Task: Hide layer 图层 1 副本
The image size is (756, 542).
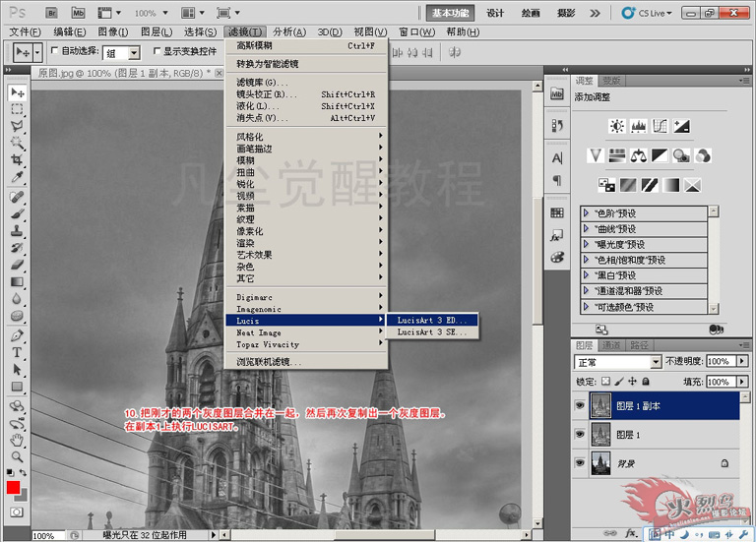Action: (580, 405)
